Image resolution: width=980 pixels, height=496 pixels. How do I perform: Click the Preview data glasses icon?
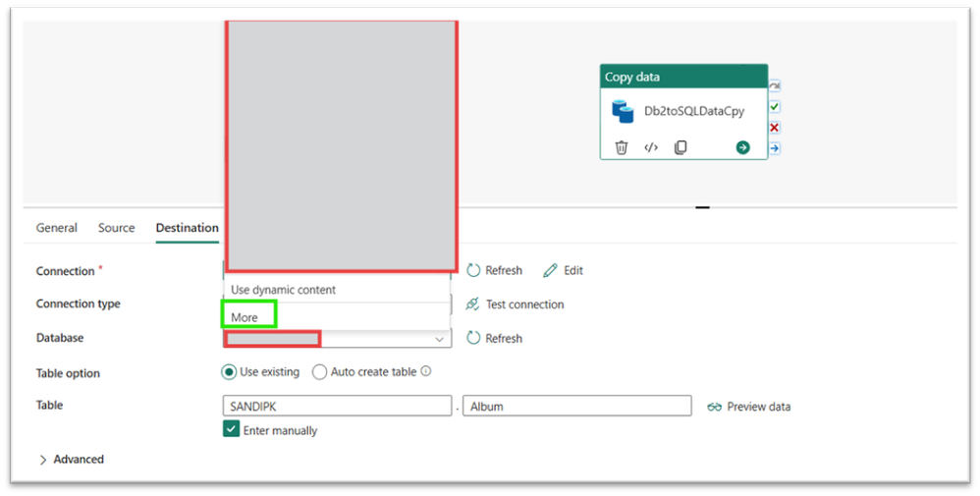[x=714, y=408]
